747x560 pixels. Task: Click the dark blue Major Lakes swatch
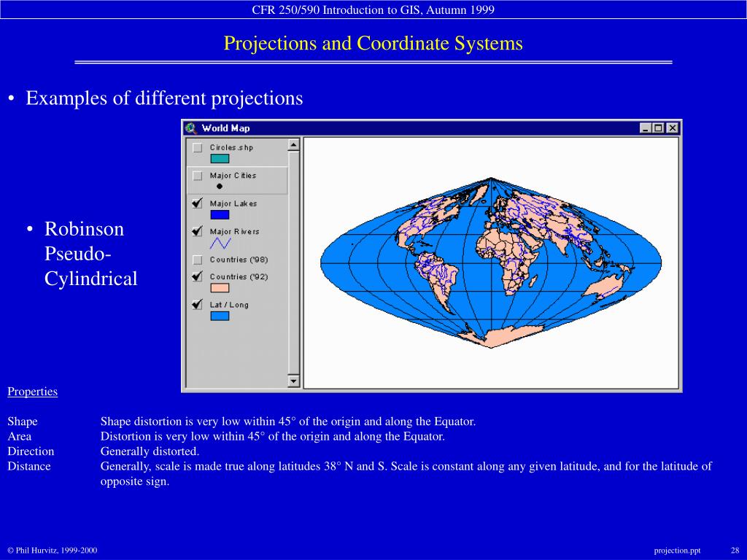[220, 215]
